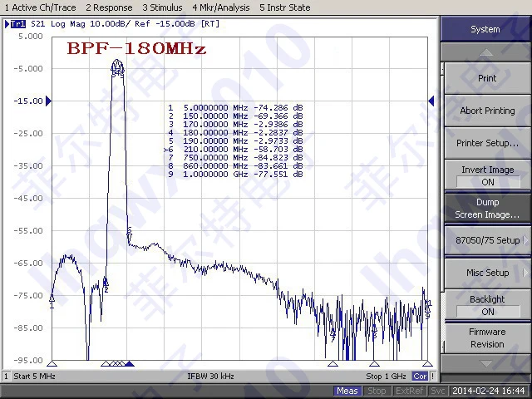Expand the Misc Setup submenu
532x399 pixels.
click(487, 273)
